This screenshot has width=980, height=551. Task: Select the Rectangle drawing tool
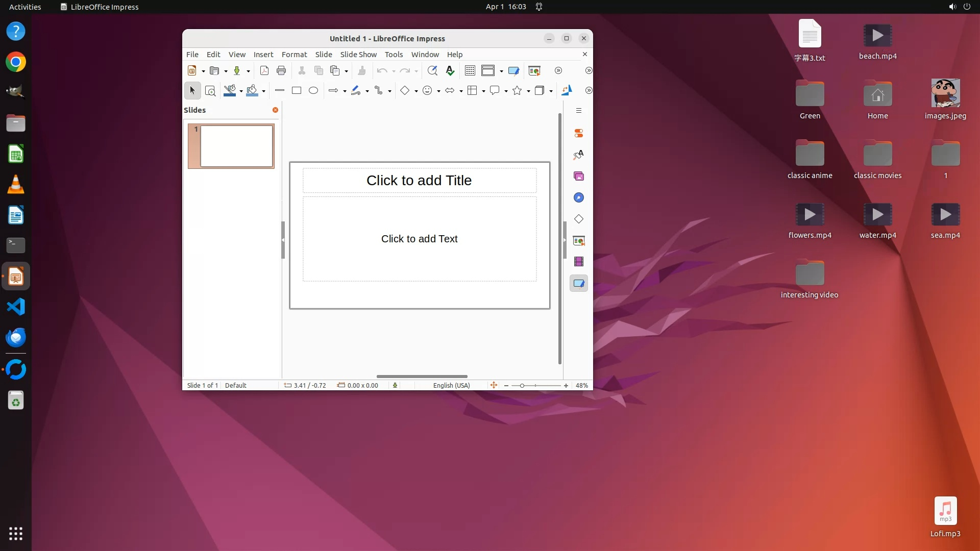coord(296,91)
